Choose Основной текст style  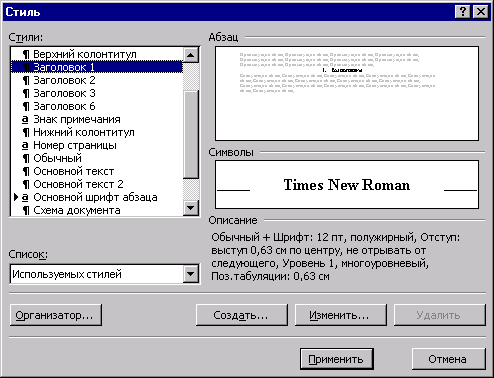click(x=97, y=171)
